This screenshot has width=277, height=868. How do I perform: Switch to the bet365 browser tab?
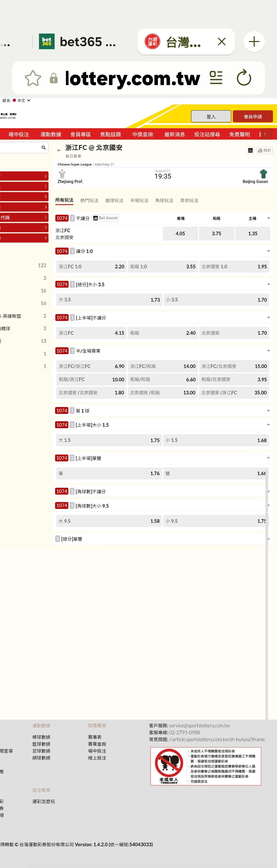[78, 42]
